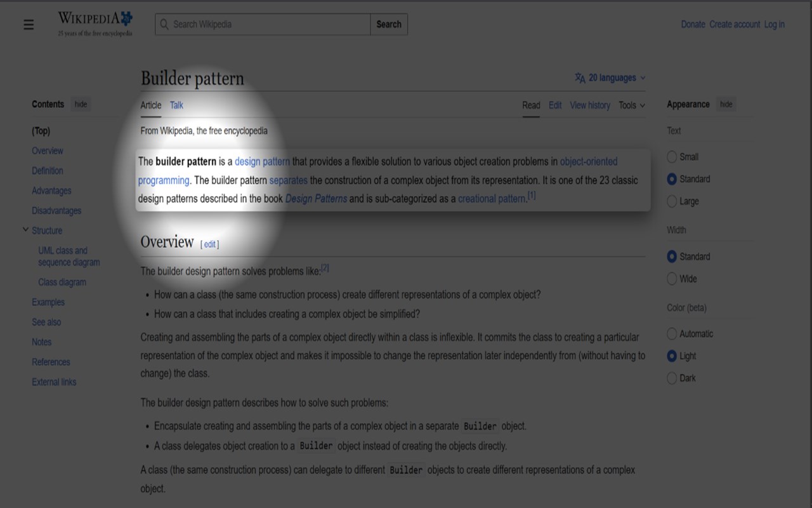Go to Advantages in Contents
Image resolution: width=812 pixels, height=508 pixels.
coord(51,191)
